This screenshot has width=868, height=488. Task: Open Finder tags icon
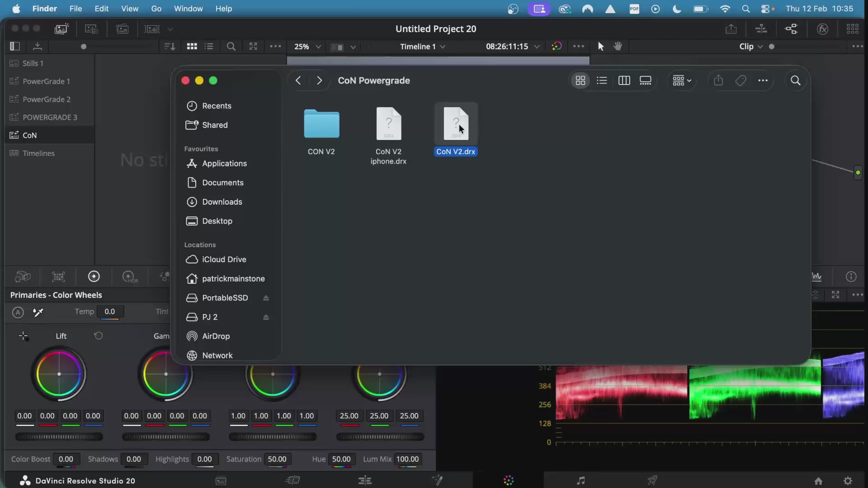(x=740, y=81)
